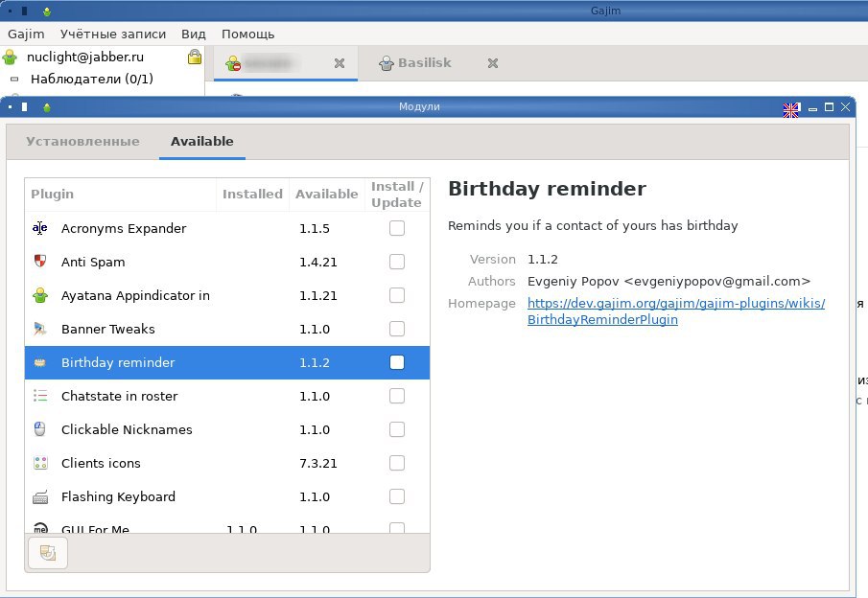Switch to the Basilisk chat tab
Image resolution: width=868 pixels, height=598 pixels.
425,63
